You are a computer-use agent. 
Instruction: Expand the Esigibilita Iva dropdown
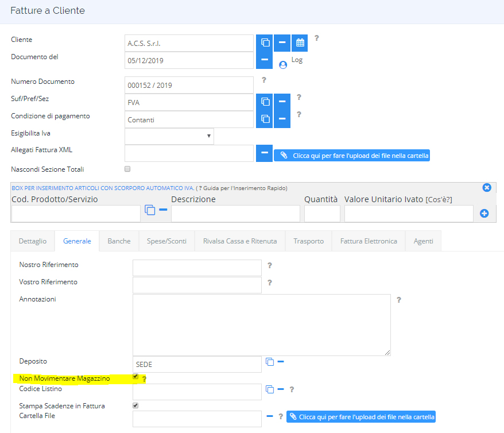pos(169,136)
